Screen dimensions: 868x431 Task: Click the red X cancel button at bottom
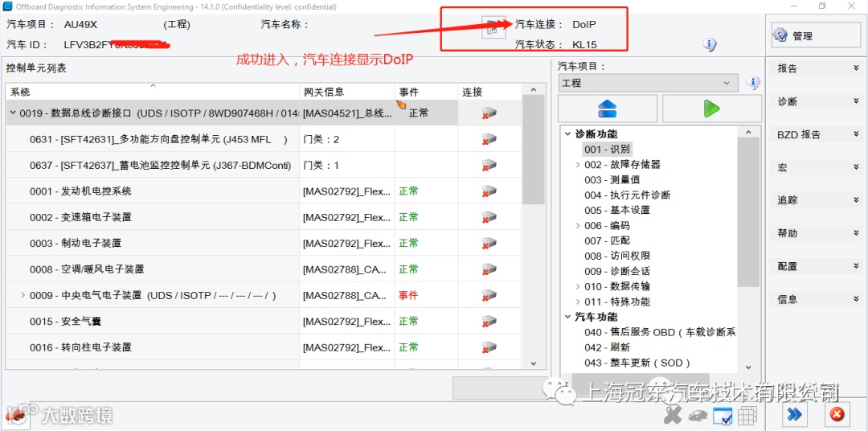pyautogui.click(x=837, y=414)
